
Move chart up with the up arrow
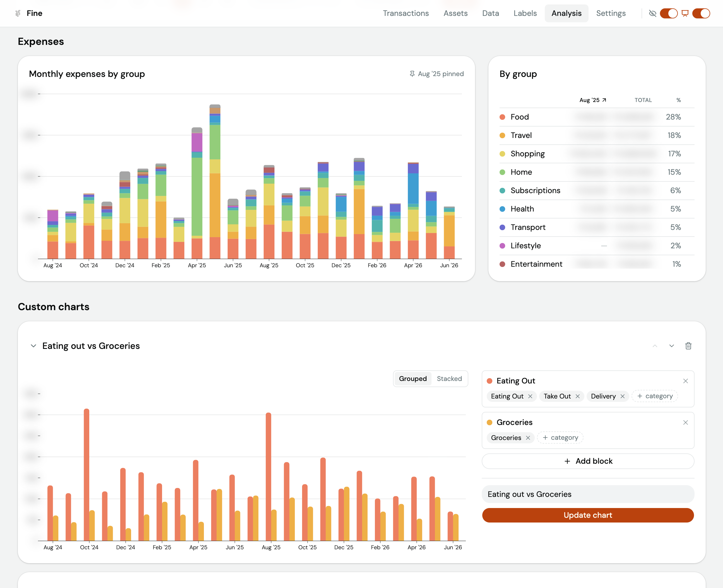click(x=655, y=346)
